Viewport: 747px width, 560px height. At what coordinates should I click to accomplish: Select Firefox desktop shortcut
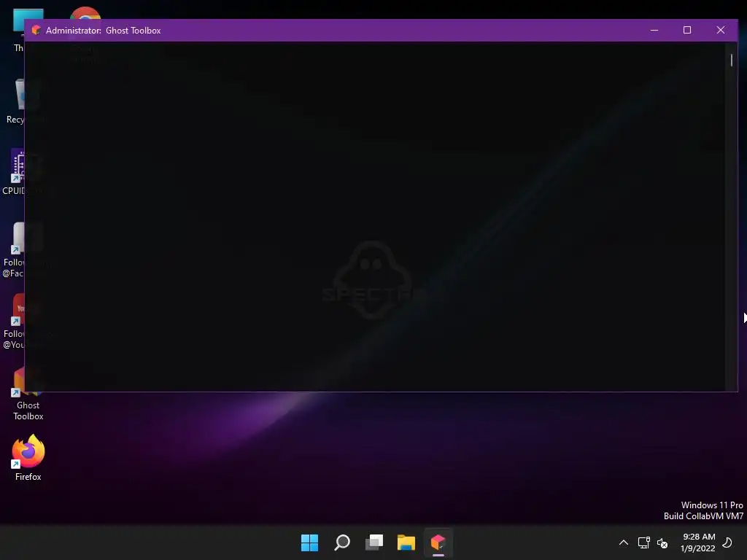[28, 458]
